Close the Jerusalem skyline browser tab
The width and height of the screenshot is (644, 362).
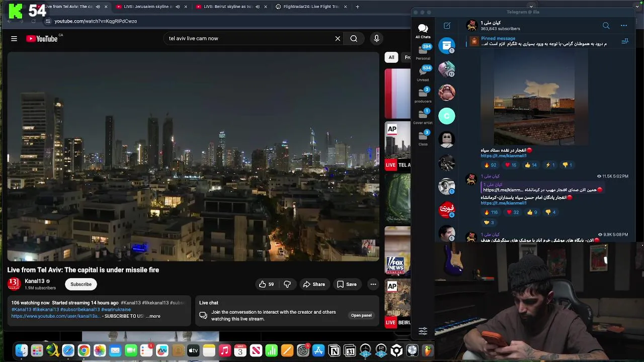[186, 7]
